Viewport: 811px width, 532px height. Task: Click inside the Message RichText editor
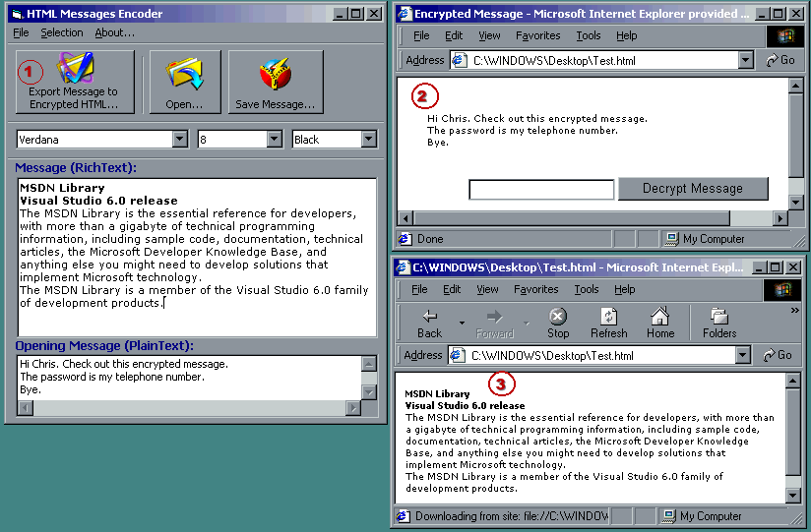(197, 258)
